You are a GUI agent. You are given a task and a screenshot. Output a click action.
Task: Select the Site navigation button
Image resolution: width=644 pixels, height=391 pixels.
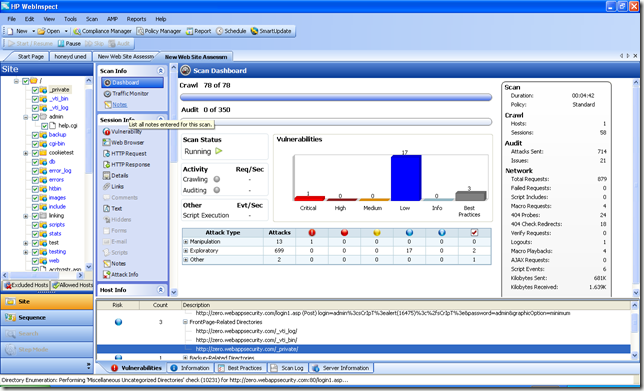47,301
